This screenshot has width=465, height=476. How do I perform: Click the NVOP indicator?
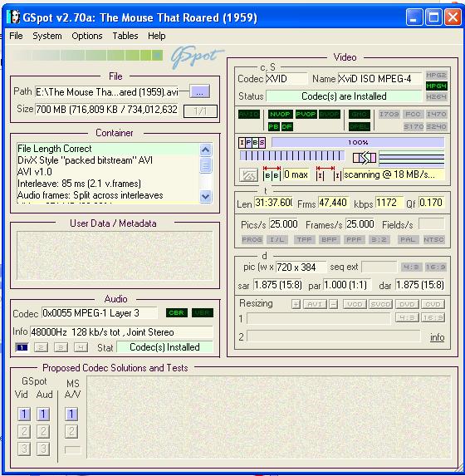280,114
